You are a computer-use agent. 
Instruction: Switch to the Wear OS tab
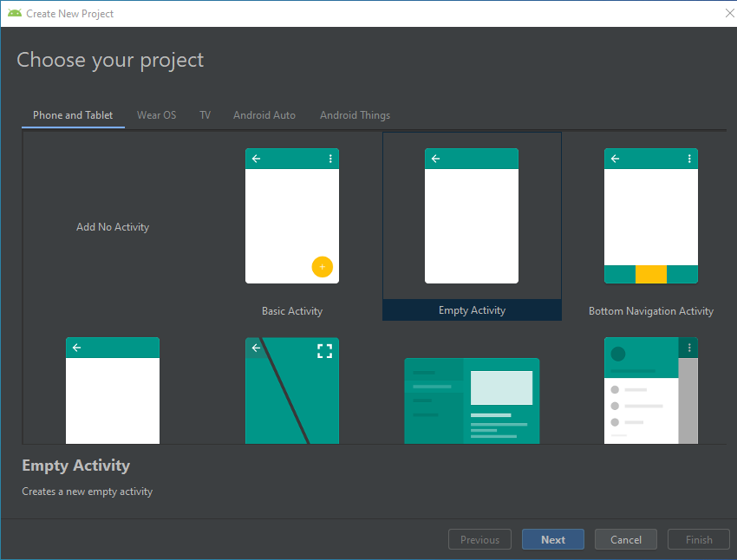tap(157, 115)
